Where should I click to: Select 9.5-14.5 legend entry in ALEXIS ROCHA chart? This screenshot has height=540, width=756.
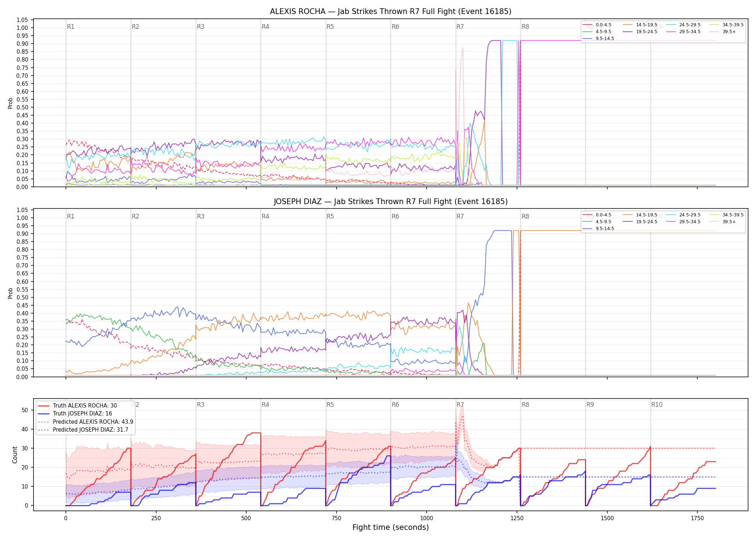[598, 39]
